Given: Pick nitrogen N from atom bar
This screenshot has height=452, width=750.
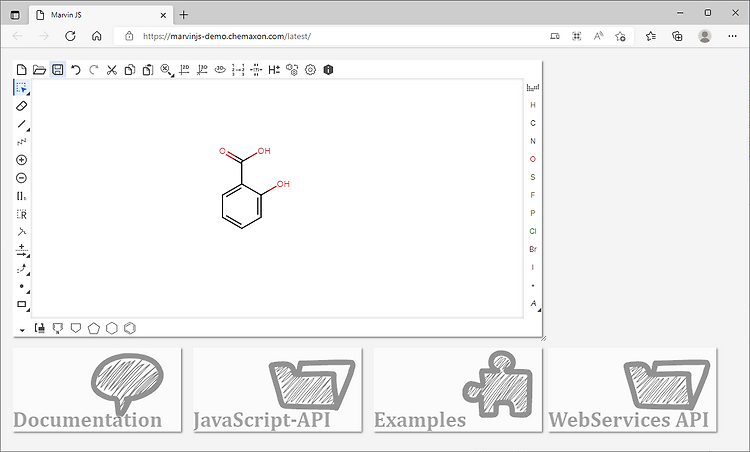Looking at the screenshot, I should [x=533, y=141].
